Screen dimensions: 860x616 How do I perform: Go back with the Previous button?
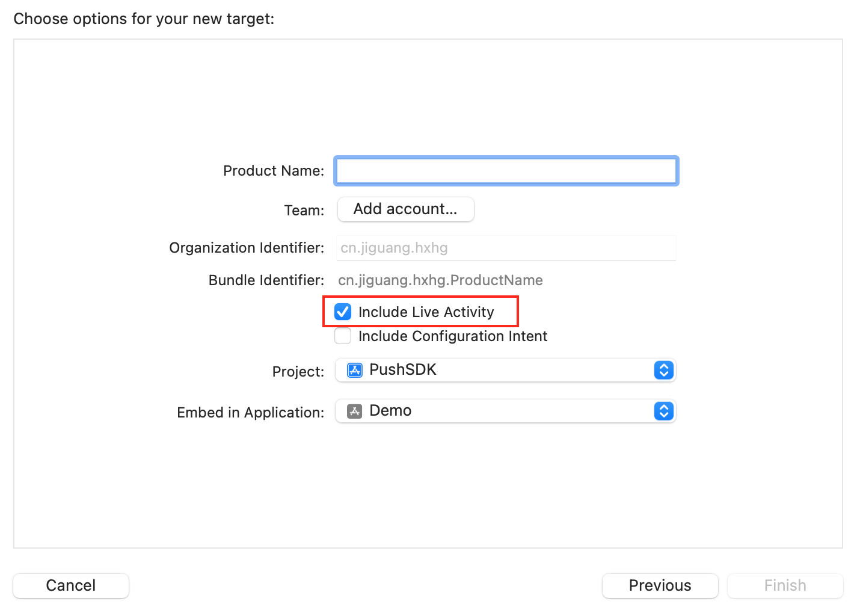tap(660, 585)
